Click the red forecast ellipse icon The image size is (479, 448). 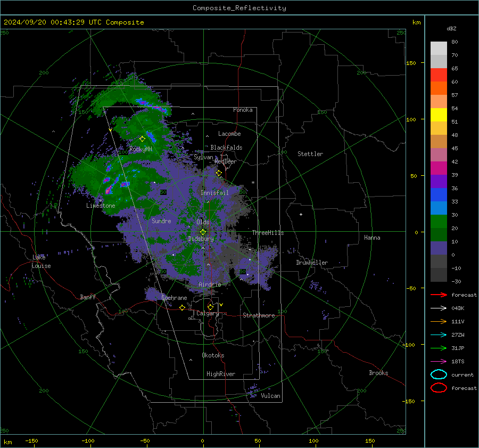coord(439,388)
